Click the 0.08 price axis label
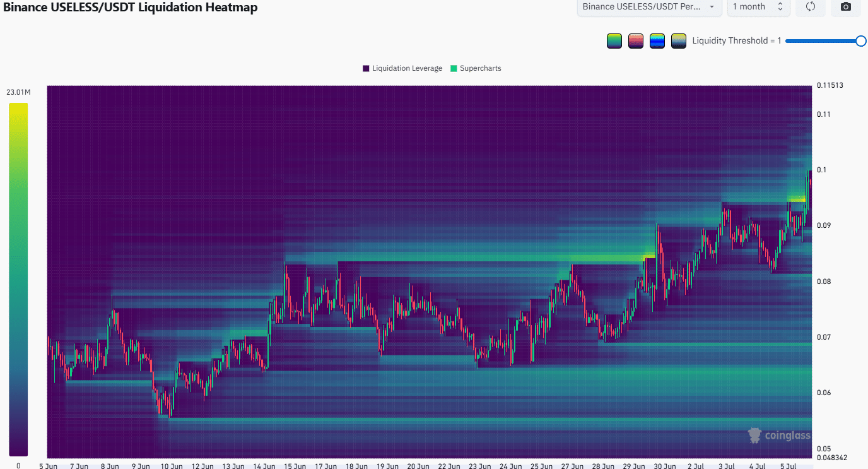868x469 pixels. (824, 282)
